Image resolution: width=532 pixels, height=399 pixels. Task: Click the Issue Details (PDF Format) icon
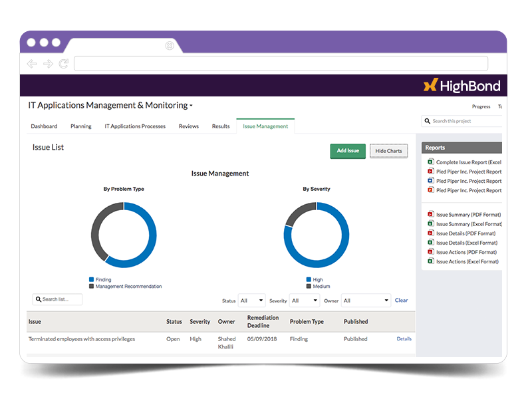pos(430,233)
